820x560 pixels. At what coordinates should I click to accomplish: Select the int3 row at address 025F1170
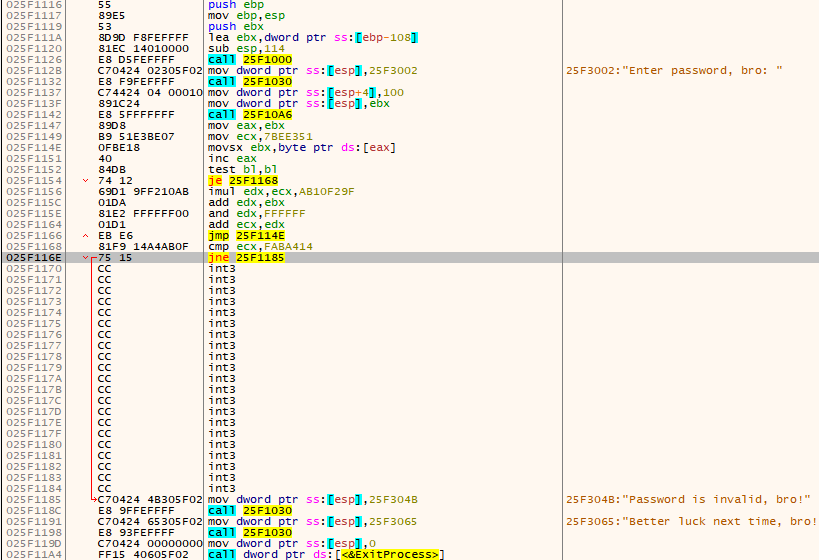[x=222, y=269]
